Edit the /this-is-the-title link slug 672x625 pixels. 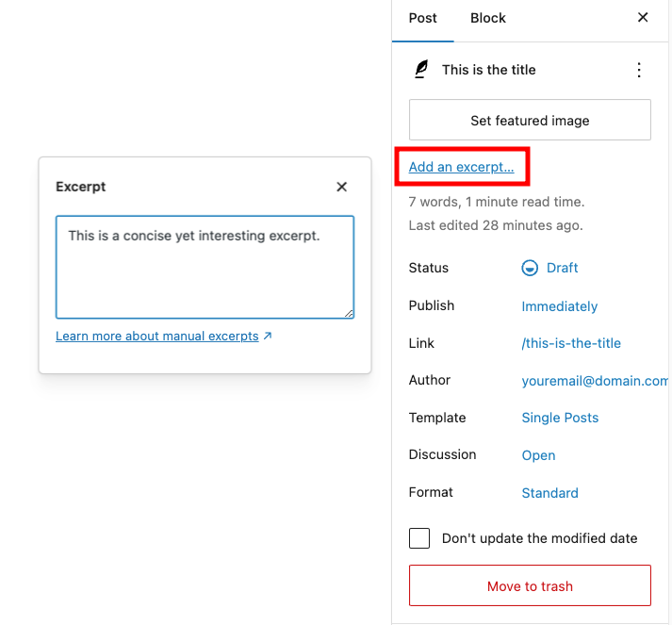[571, 343]
